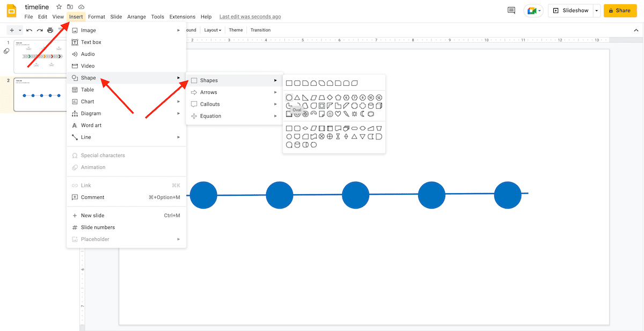Open the Transition panel
The image size is (644, 331).
point(261,30)
